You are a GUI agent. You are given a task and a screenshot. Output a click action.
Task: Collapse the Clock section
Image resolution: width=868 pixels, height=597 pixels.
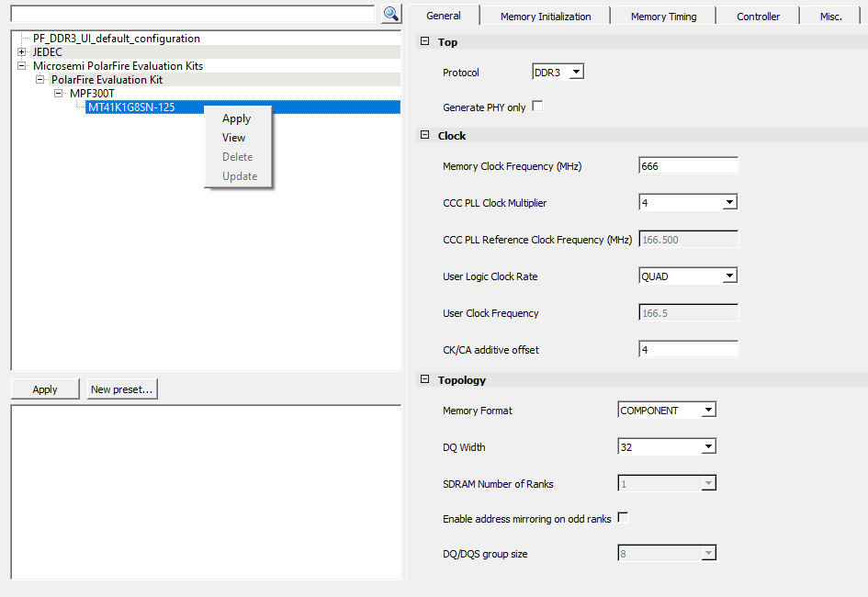[x=424, y=136]
